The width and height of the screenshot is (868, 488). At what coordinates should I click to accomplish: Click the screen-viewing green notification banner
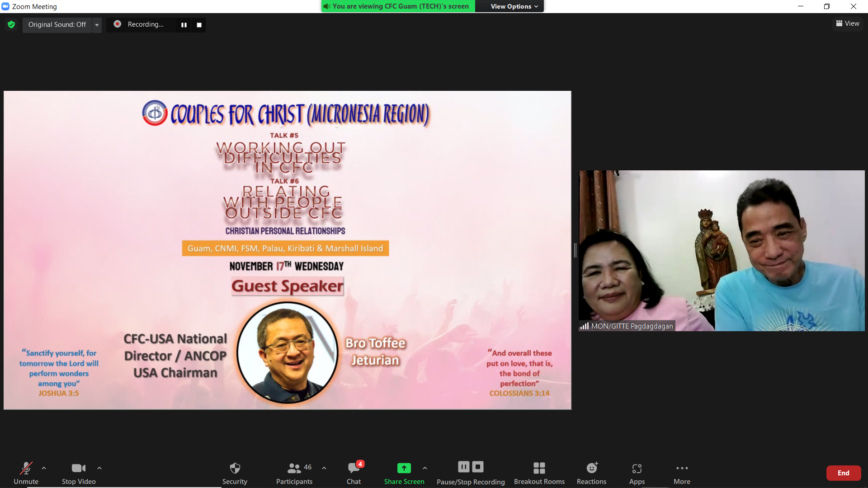(x=398, y=6)
